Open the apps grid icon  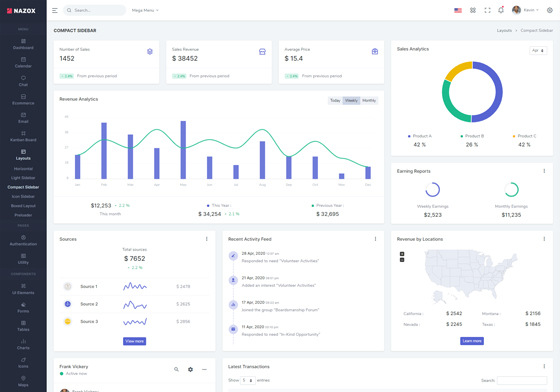tap(472, 10)
